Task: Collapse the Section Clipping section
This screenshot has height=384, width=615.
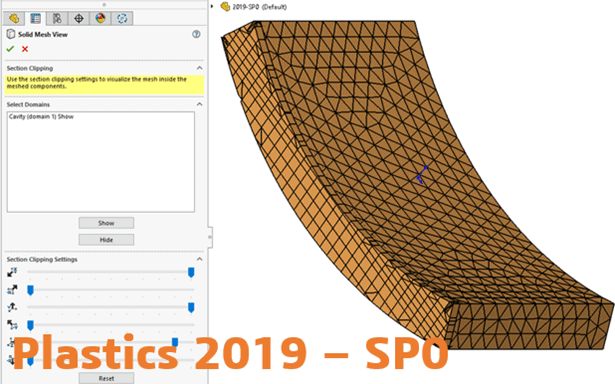Action: point(199,68)
